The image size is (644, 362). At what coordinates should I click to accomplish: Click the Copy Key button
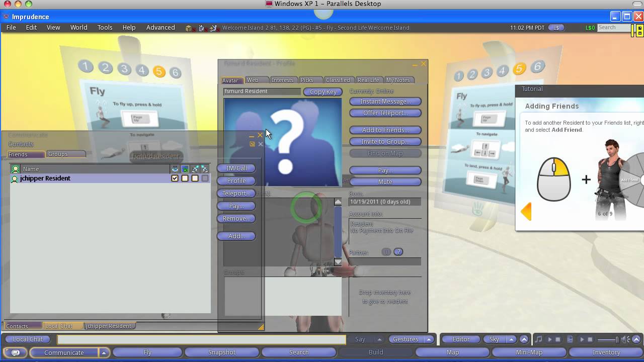click(323, 92)
